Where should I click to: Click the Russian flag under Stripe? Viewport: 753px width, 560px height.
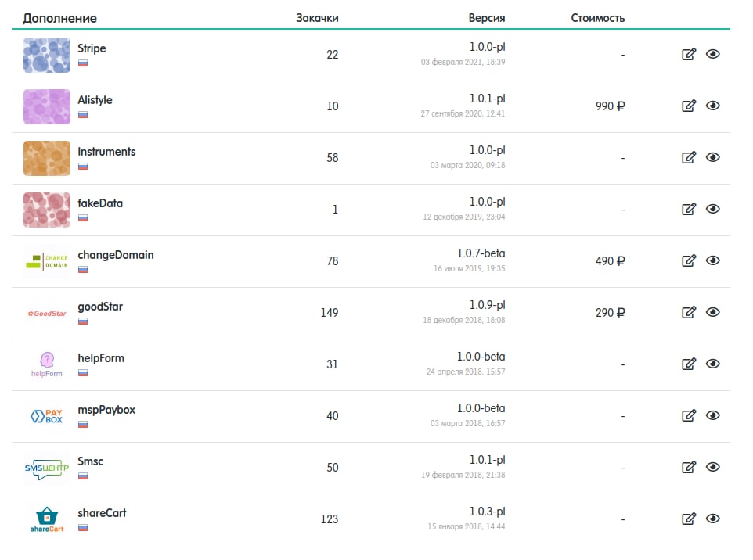pyautogui.click(x=83, y=63)
